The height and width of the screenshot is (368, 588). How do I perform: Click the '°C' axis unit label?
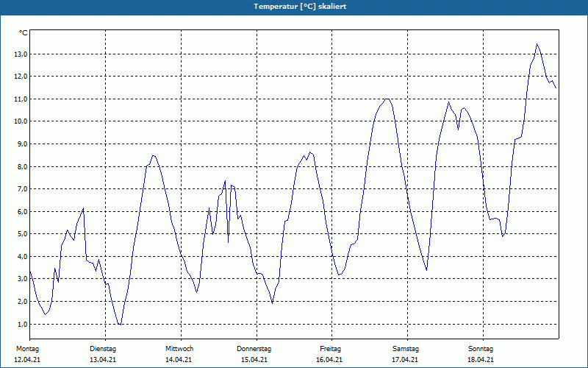24,33
